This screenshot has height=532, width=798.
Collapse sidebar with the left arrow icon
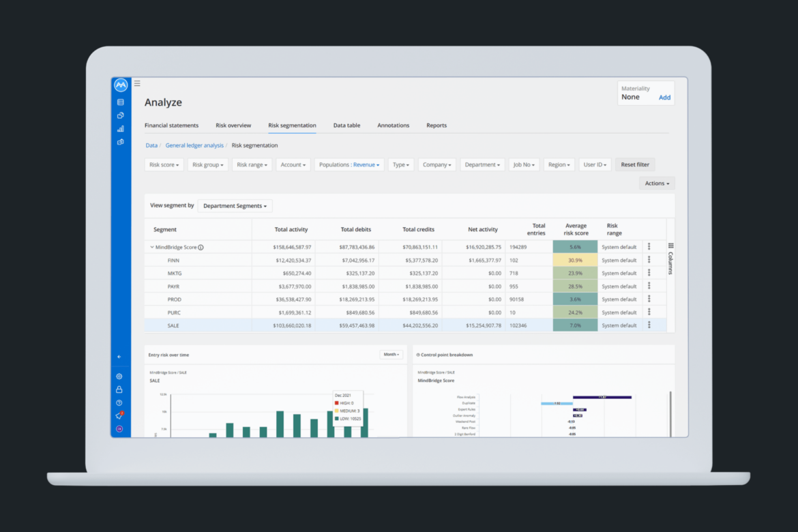(119, 357)
